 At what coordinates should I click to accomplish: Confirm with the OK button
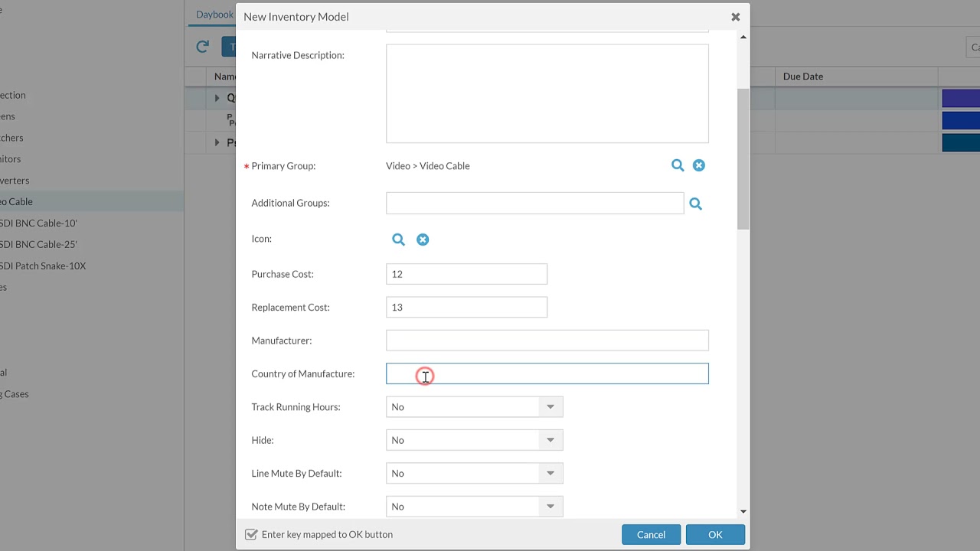pyautogui.click(x=715, y=534)
